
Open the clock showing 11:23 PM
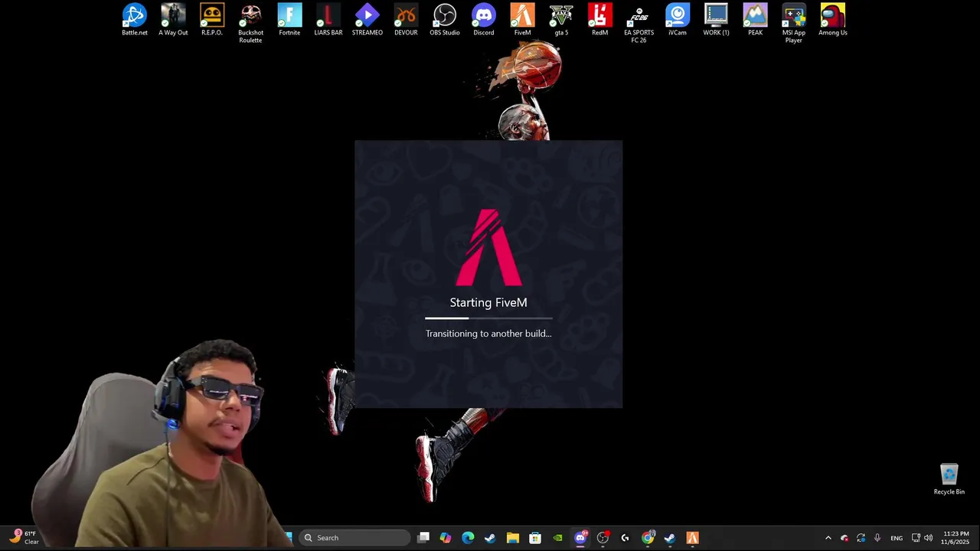pos(955,538)
